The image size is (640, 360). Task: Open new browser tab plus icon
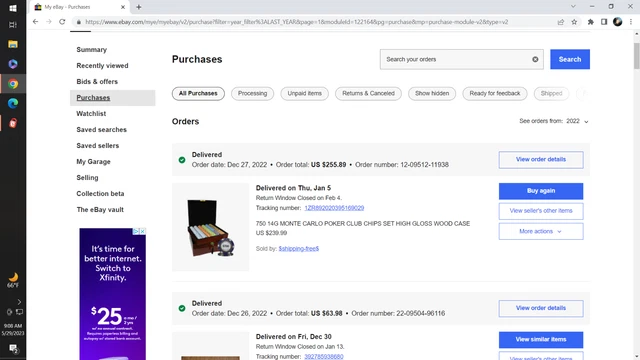139,7
